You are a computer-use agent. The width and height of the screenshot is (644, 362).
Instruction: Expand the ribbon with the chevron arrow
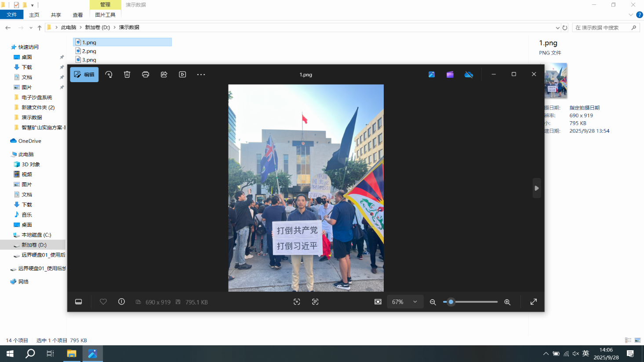[631, 15]
